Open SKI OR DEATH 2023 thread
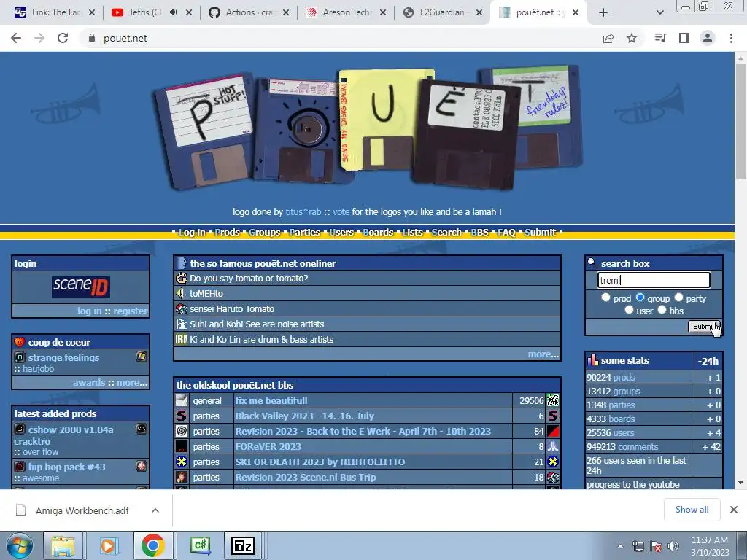The image size is (747, 560). (320, 462)
